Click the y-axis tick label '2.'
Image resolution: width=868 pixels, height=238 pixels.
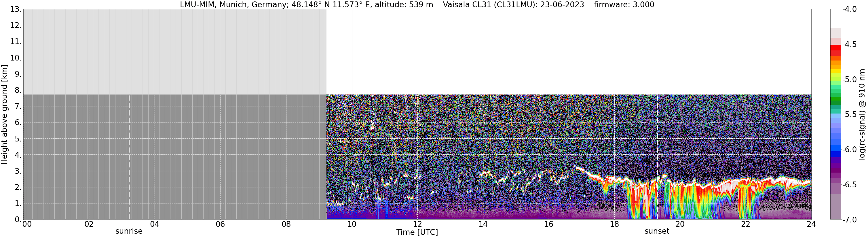tap(18, 188)
